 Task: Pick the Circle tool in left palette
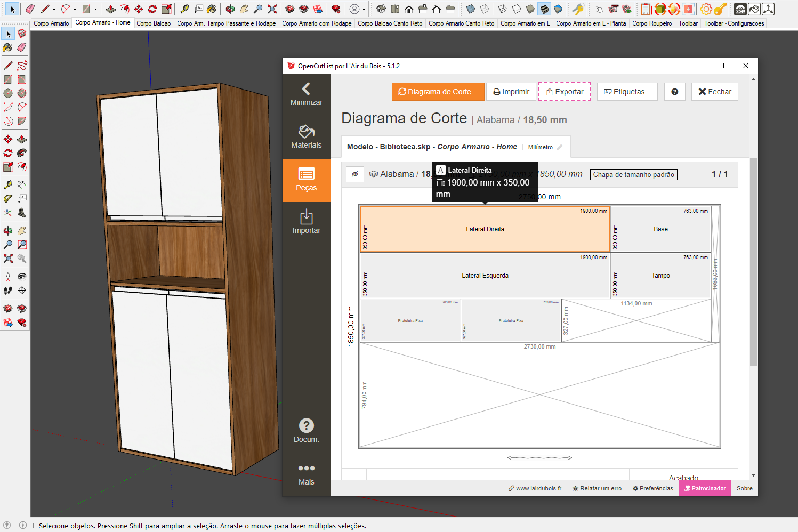click(8, 93)
